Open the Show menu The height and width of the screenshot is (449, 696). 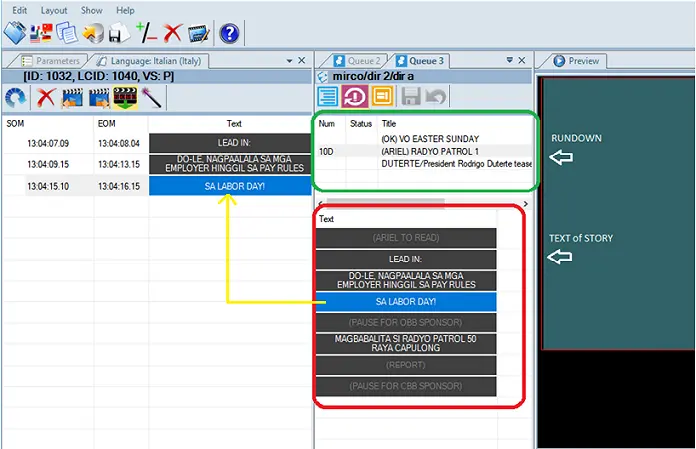click(x=91, y=10)
